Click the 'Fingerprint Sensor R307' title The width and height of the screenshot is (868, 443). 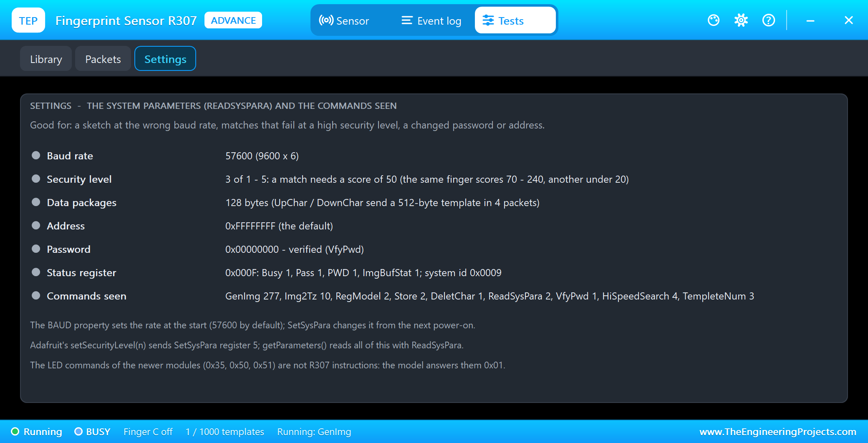point(126,20)
